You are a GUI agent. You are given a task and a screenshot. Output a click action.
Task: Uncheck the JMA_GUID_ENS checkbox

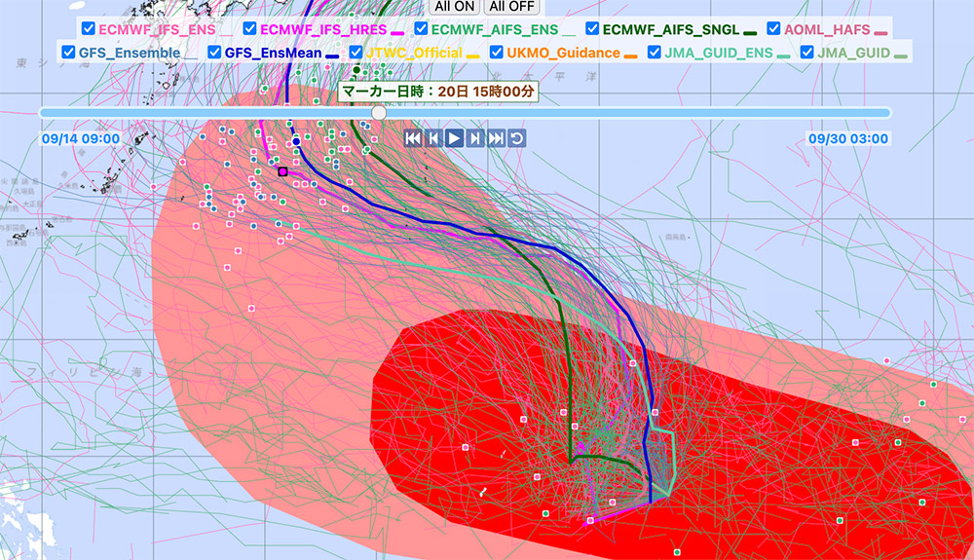655,53
